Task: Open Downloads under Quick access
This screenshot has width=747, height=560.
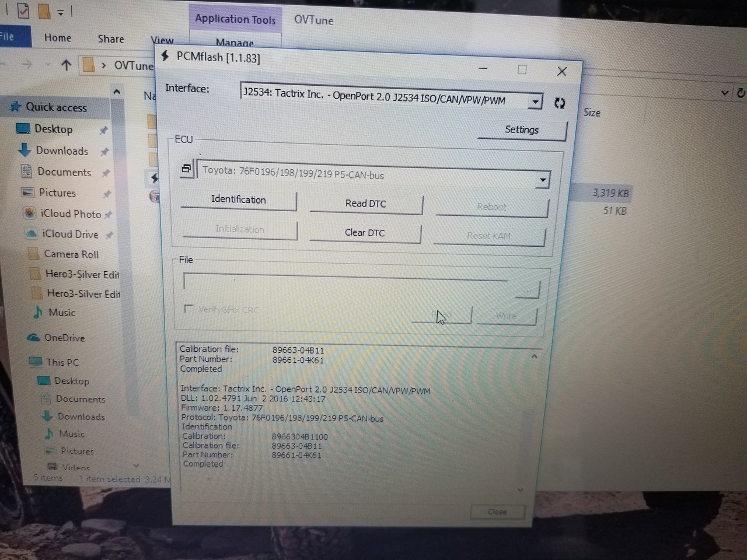Action: [x=62, y=150]
